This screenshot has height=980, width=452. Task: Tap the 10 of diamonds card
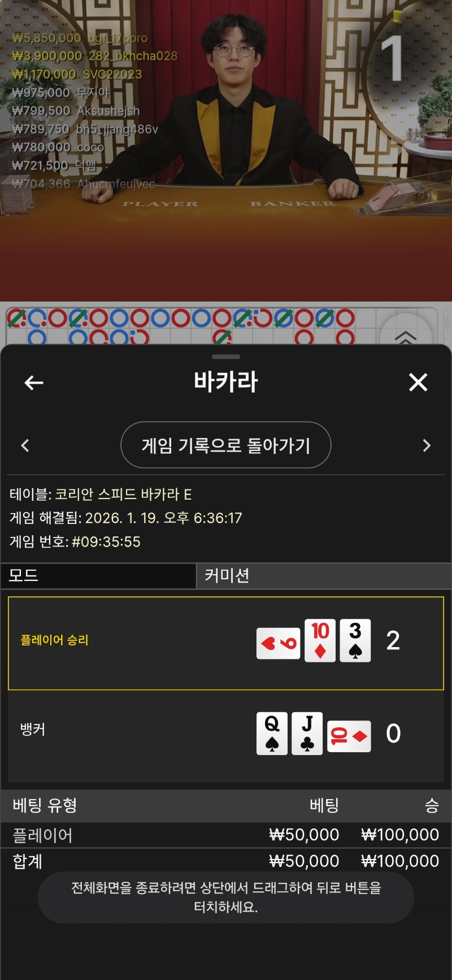pos(320,640)
